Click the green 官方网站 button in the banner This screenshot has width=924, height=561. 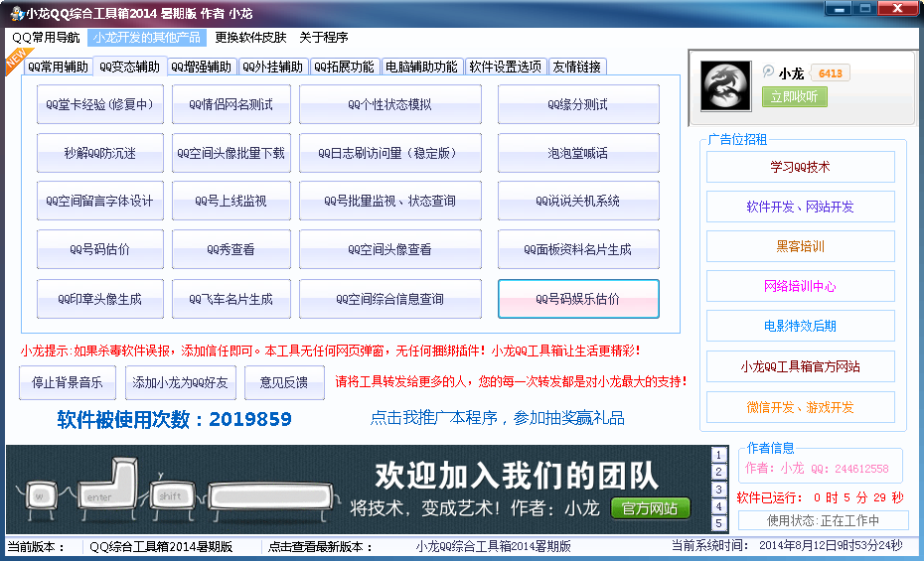click(x=650, y=508)
